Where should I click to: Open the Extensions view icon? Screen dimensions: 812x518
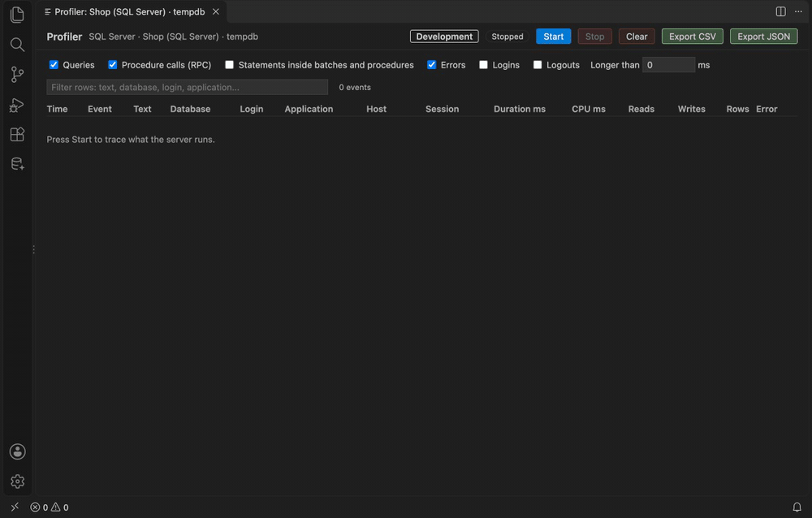click(x=17, y=135)
